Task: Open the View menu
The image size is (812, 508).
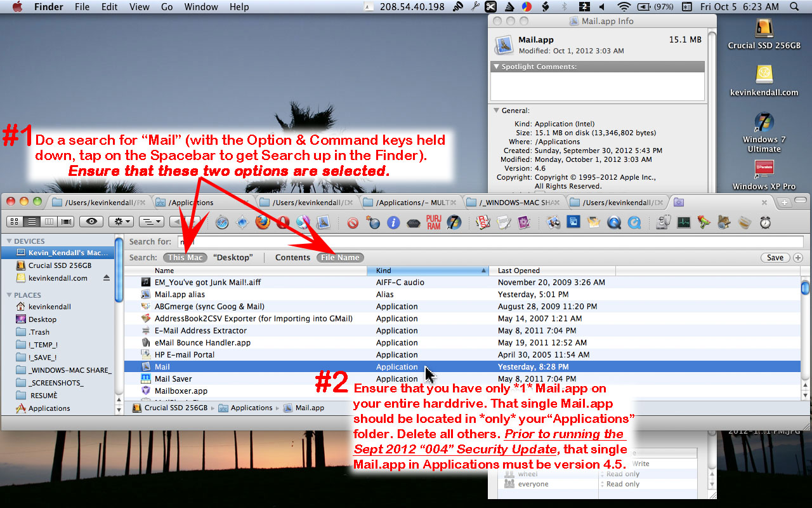Action: 139,7
